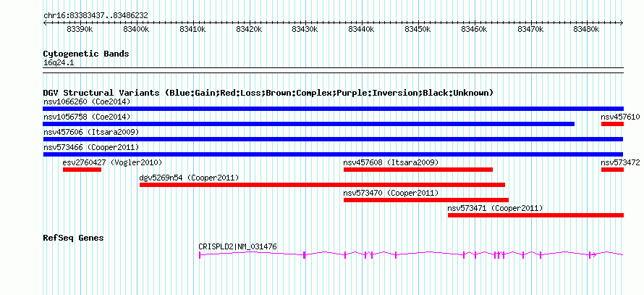Click the 83390k ruler tick label
The height and width of the screenshot is (295, 644).
click(x=80, y=30)
